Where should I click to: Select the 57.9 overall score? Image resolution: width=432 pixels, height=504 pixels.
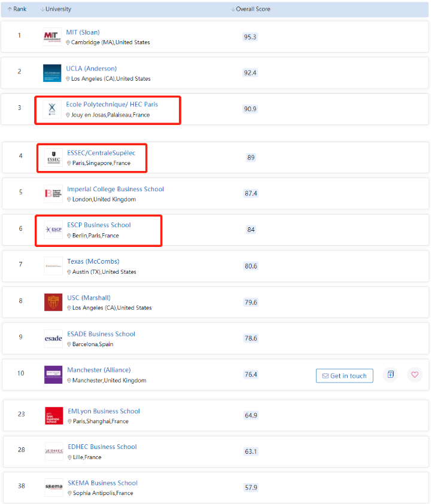pos(251,488)
